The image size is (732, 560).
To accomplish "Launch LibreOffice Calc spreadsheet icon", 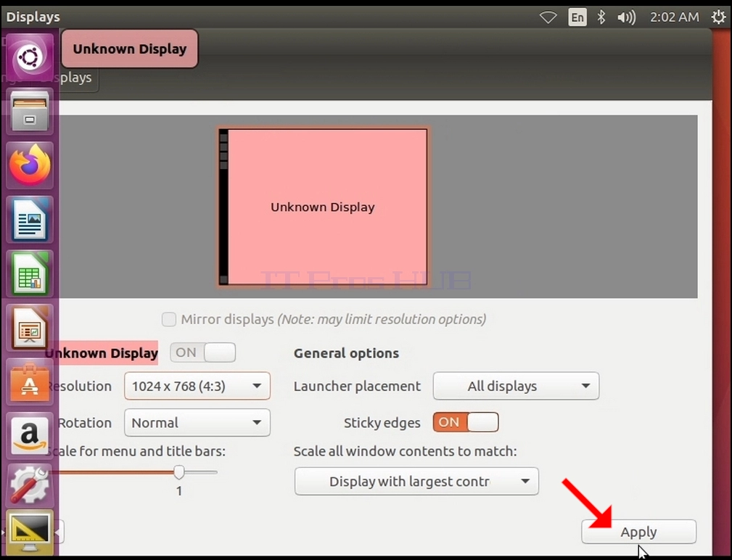I will tap(30, 273).
